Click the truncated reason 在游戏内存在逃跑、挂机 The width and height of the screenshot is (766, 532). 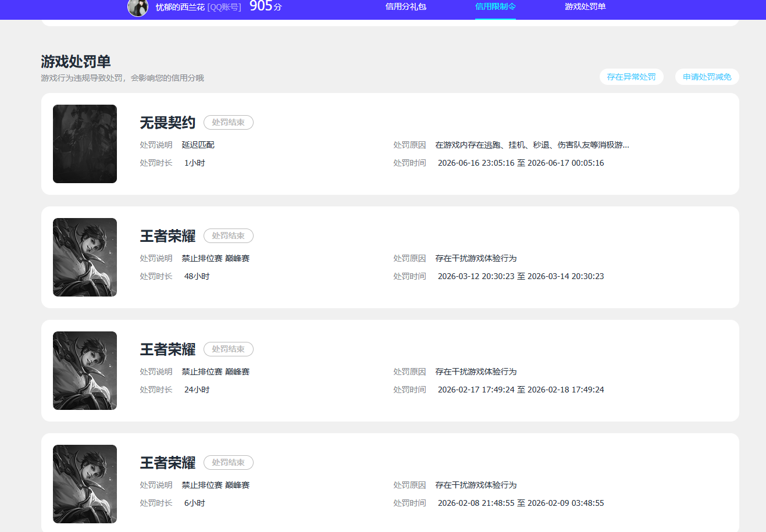[532, 145]
